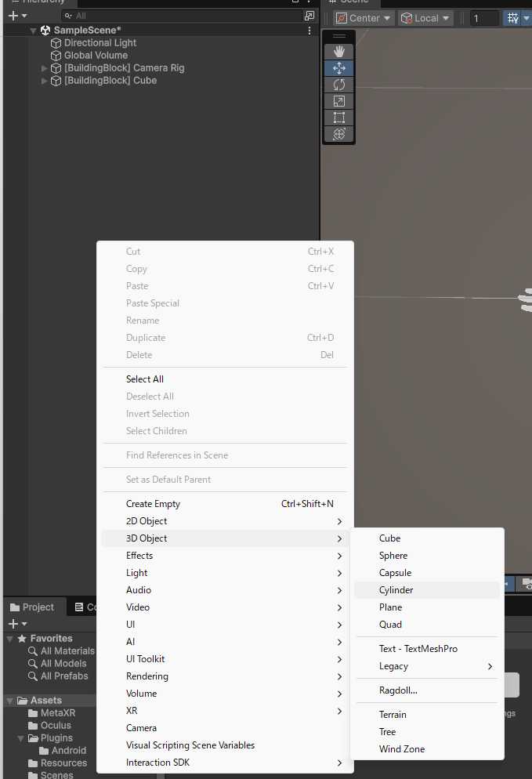Create a Wind Zone object
Image resolution: width=532 pixels, height=779 pixels.
pyautogui.click(x=427, y=749)
